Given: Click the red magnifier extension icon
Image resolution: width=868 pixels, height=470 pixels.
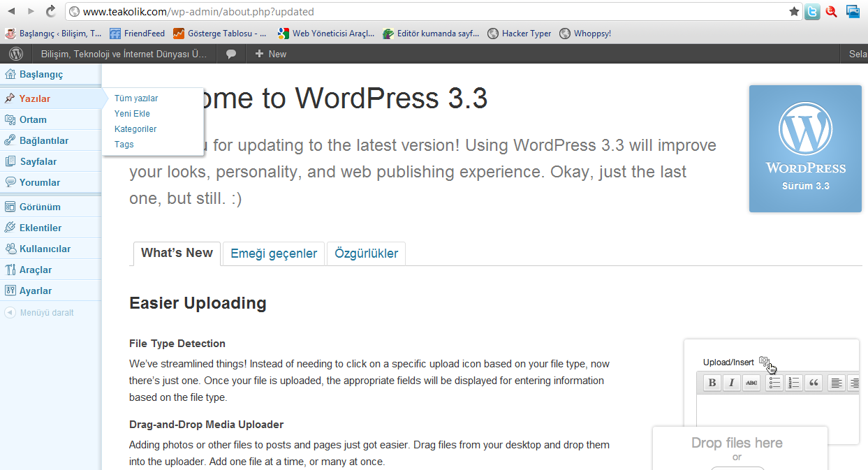Looking at the screenshot, I should tap(831, 11).
